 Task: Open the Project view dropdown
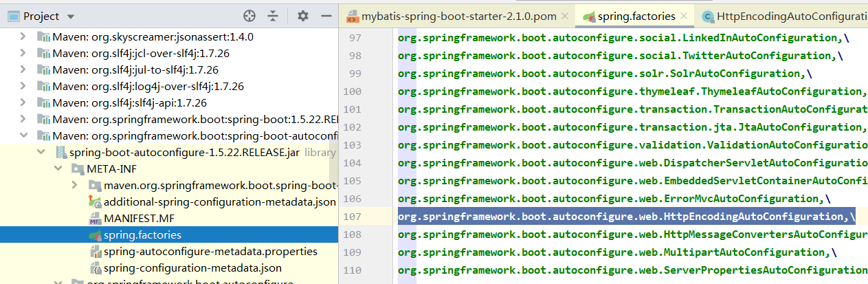71,17
